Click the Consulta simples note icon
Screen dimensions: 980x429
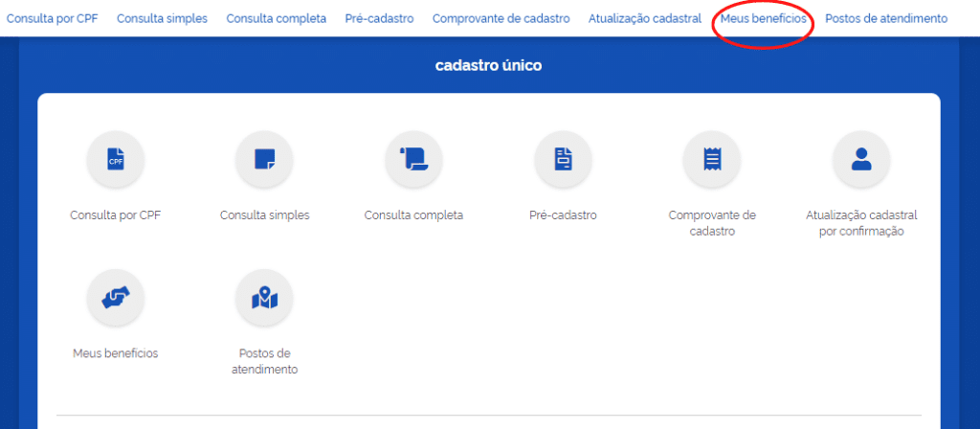[264, 160]
